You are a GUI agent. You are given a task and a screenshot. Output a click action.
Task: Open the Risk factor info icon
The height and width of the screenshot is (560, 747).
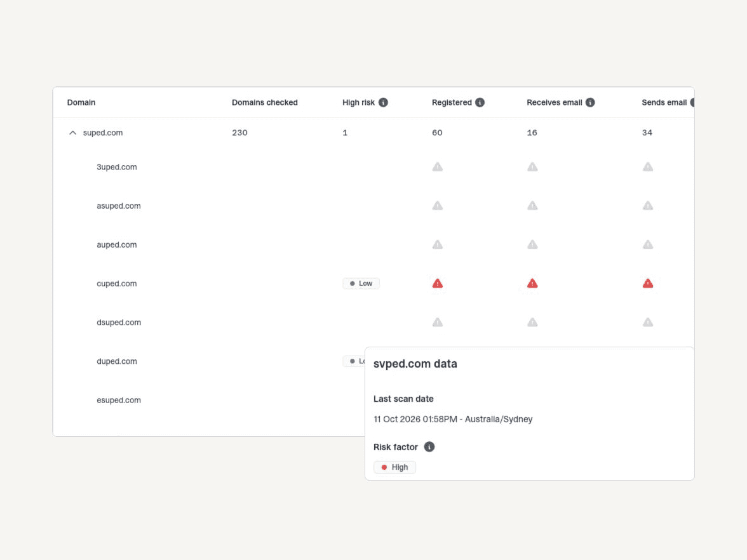(429, 447)
